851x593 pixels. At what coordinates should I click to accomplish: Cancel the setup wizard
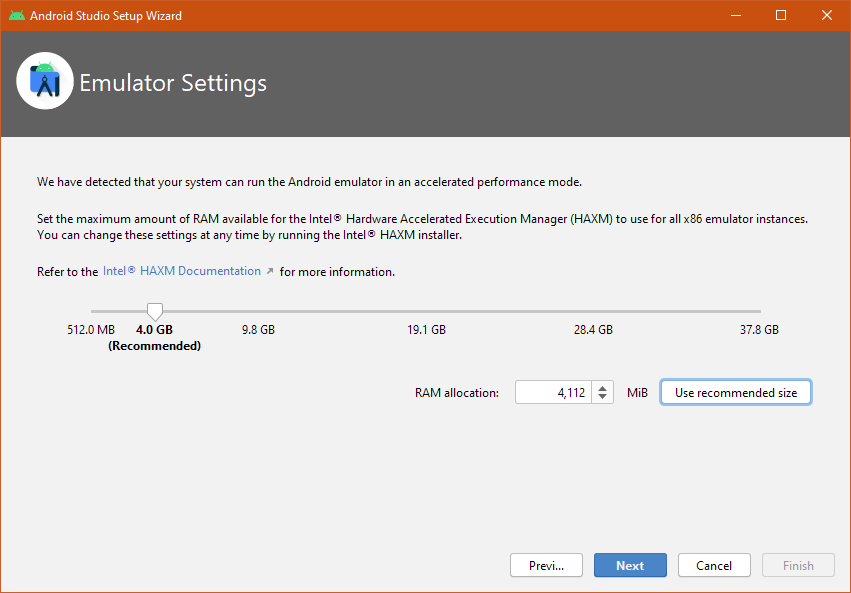[x=714, y=565]
